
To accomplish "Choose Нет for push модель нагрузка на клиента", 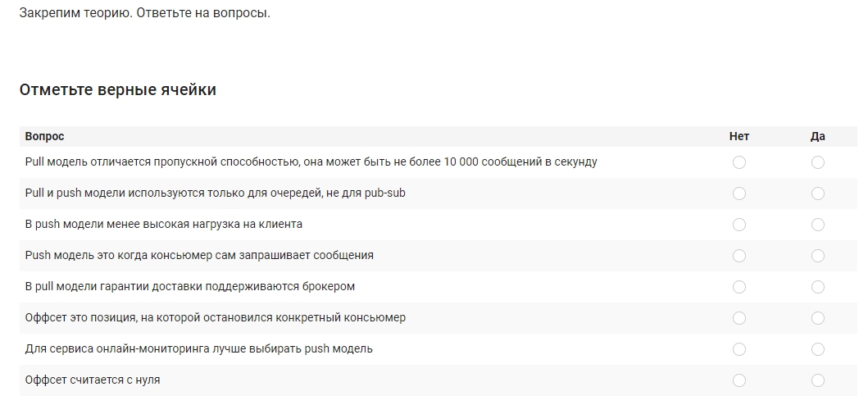I will pos(739,225).
